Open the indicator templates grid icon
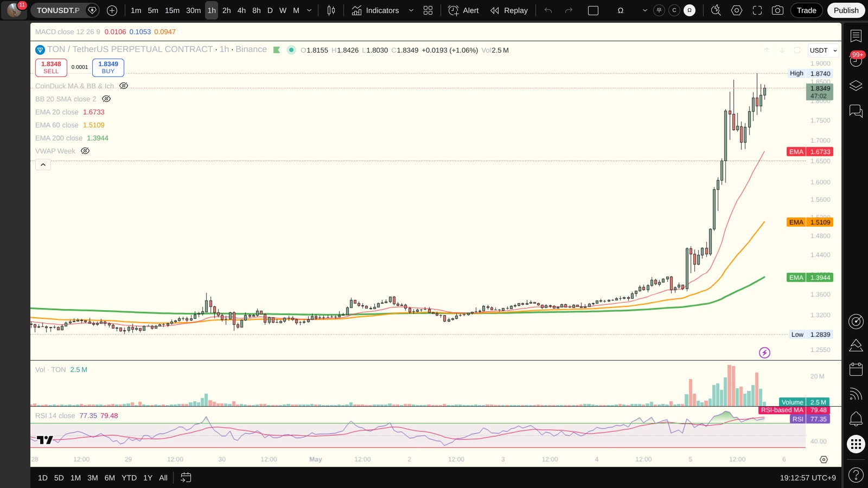Screen dimensions: 868x488 (428, 10)
